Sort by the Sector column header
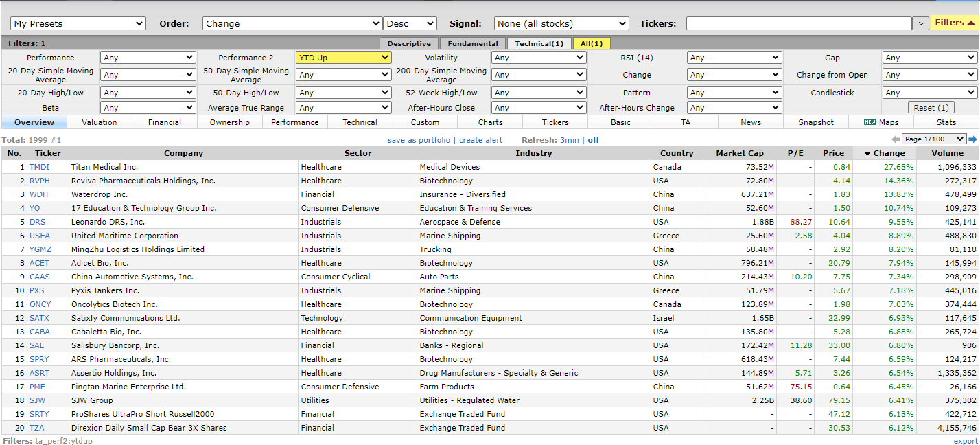980x445 pixels. [358, 153]
